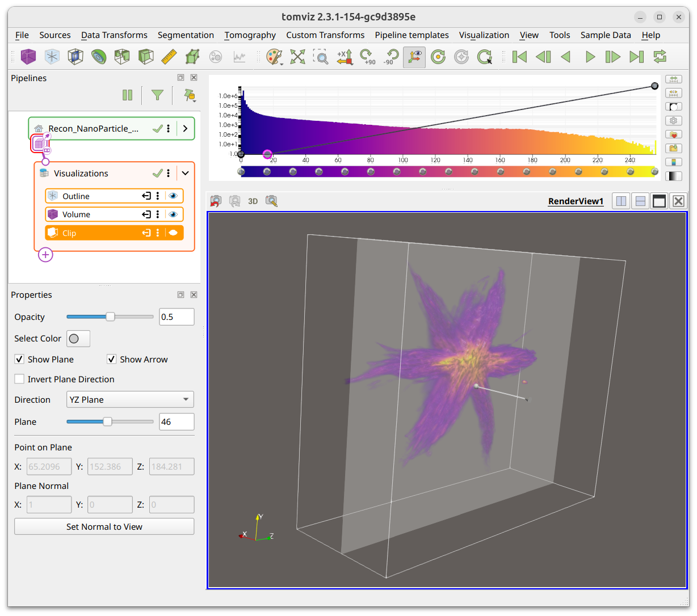Jump to the first frame
The image size is (697, 616).
pos(519,56)
